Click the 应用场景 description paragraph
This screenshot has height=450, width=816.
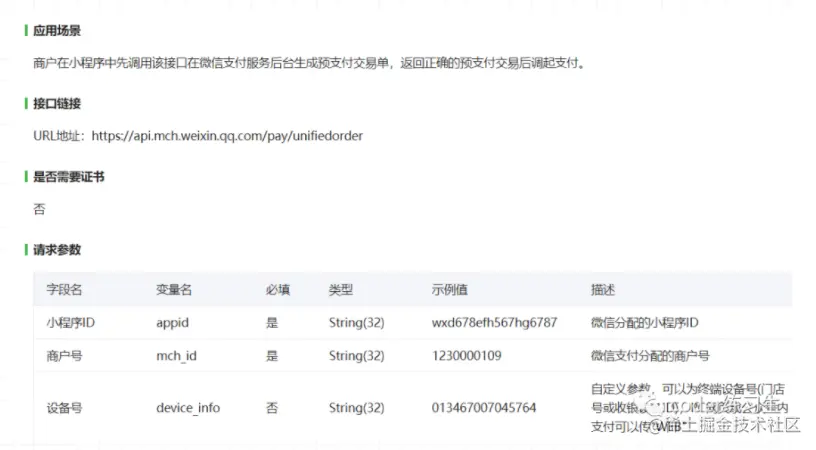pyautogui.click(x=310, y=63)
